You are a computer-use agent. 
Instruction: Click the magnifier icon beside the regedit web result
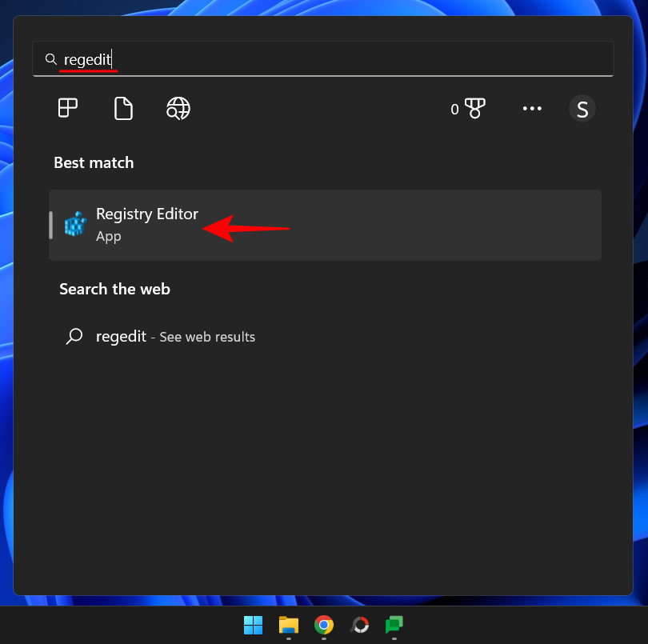click(x=74, y=336)
